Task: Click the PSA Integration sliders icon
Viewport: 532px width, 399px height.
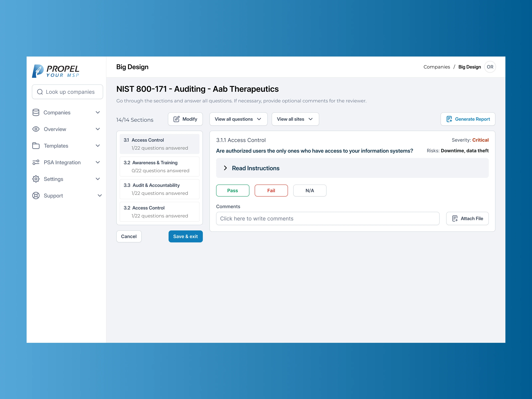Action: tap(36, 162)
